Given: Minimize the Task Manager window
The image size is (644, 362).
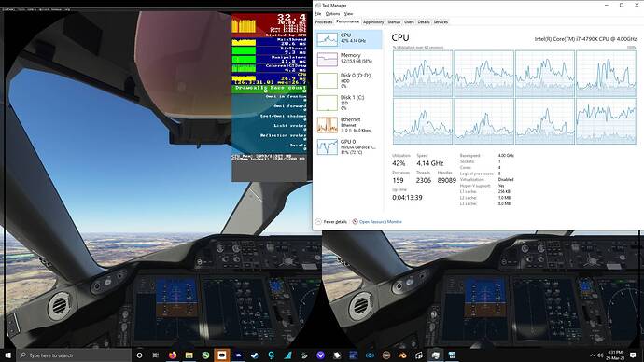Looking at the screenshot, I should [607, 6].
